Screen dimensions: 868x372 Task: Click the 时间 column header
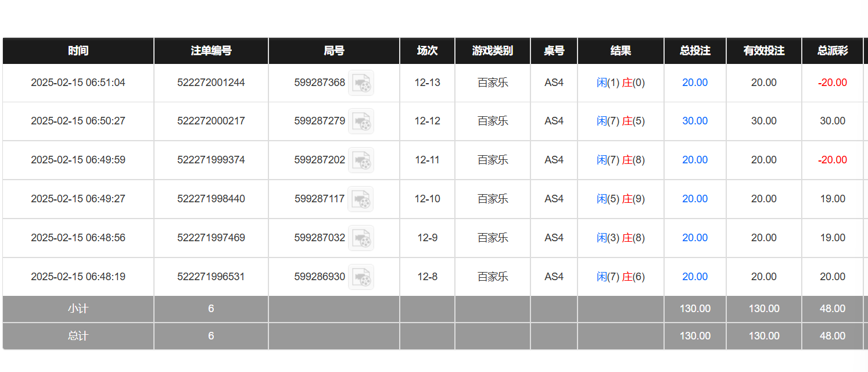(x=78, y=51)
